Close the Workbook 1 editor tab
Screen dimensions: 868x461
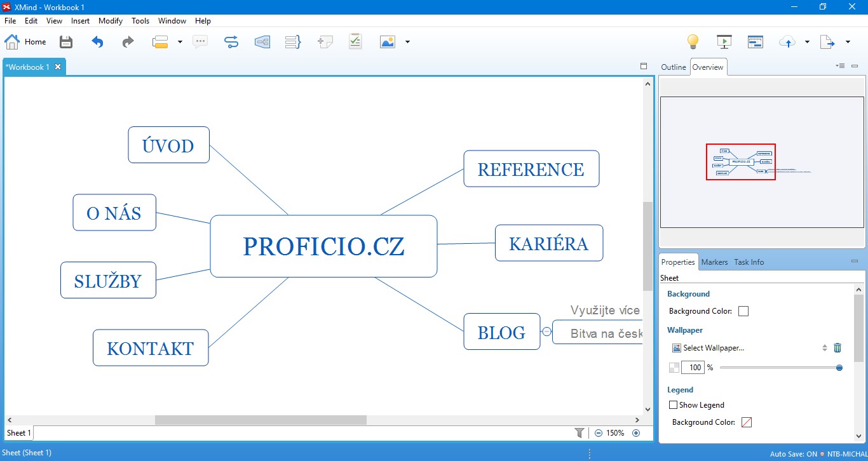(58, 67)
